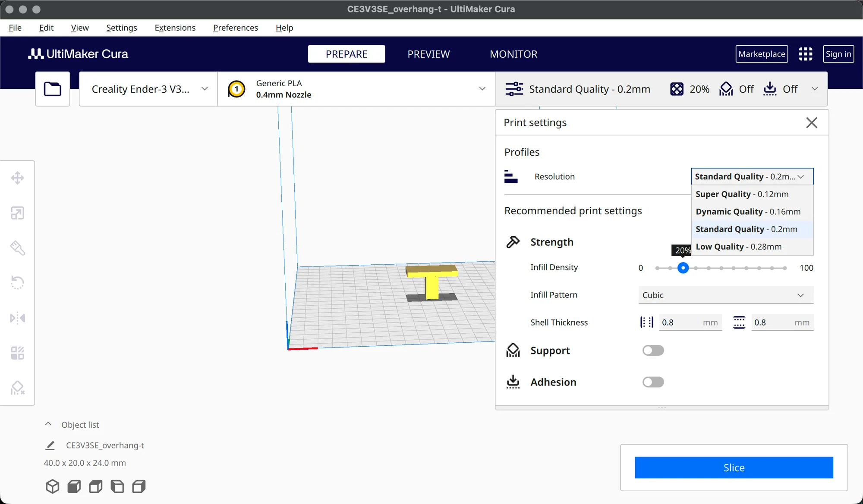The width and height of the screenshot is (863, 504).
Task: Click the Infill Density slider handle
Action: [683, 268]
